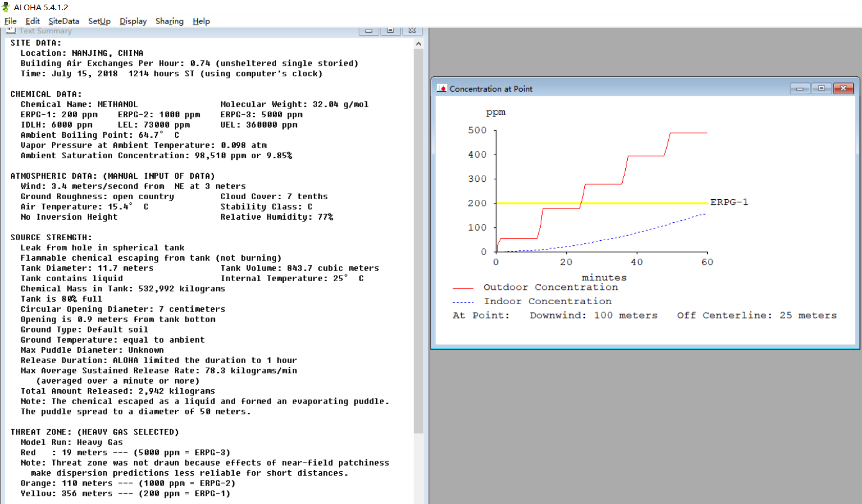Maximize the Concentration at Point window
The image size is (862, 504).
click(821, 89)
